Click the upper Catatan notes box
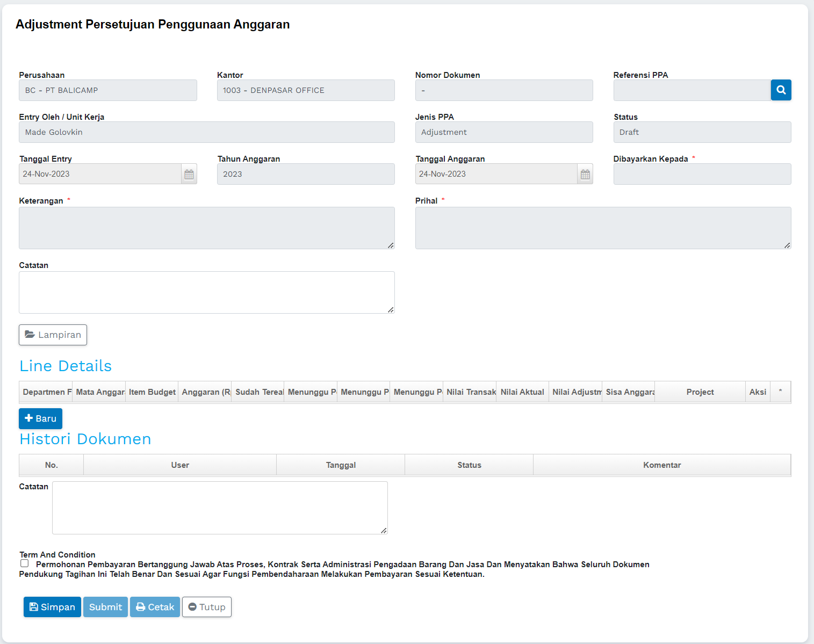Viewport: 814px width, 644px height. 206,292
